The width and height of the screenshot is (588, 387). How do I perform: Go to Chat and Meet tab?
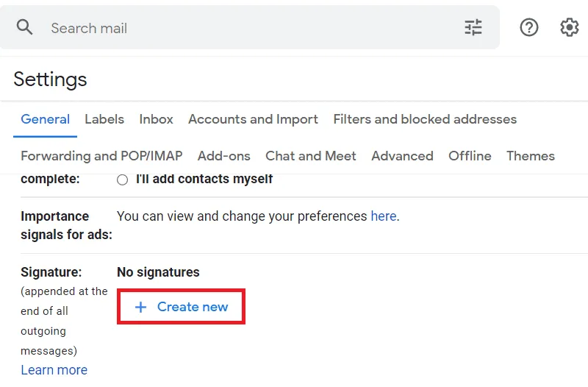coord(310,156)
